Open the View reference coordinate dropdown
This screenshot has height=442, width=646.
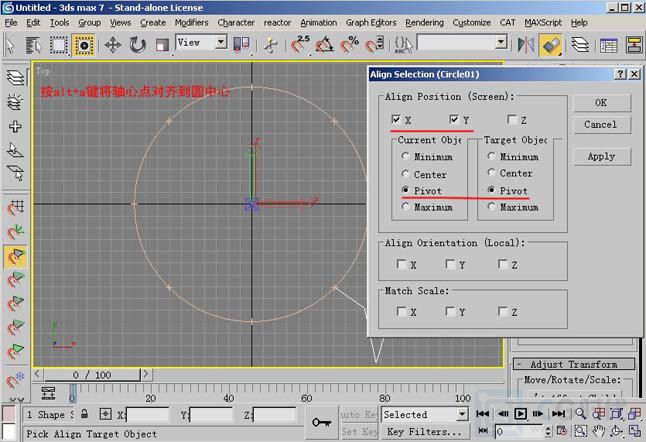click(x=221, y=42)
